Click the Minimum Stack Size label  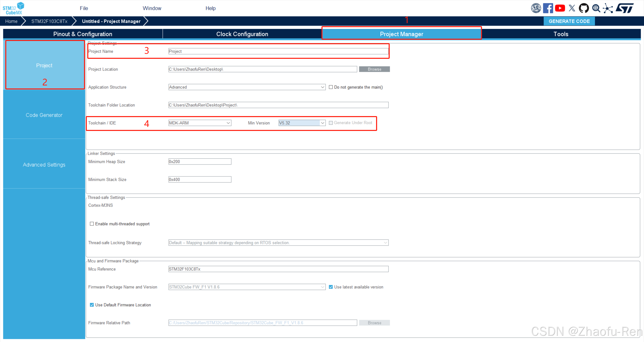click(107, 179)
